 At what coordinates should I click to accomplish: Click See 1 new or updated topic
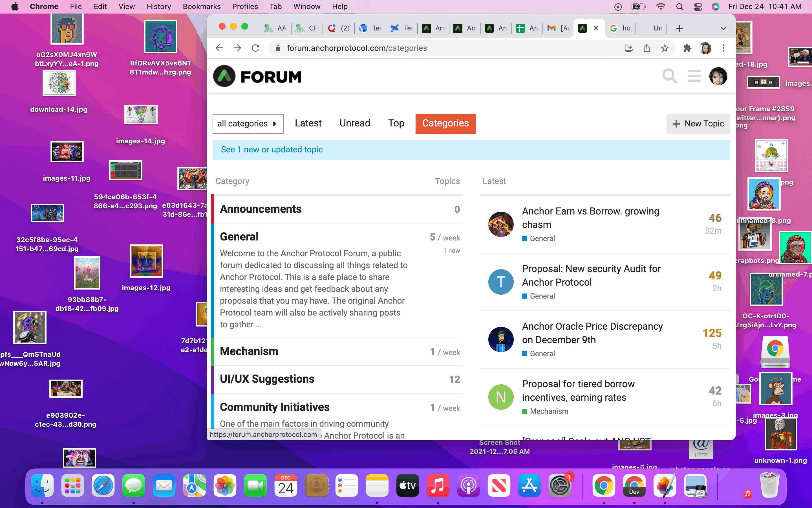point(272,150)
